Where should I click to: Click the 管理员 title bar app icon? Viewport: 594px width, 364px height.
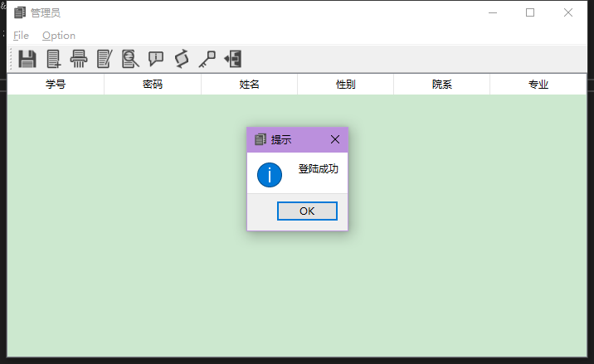pyautogui.click(x=20, y=13)
